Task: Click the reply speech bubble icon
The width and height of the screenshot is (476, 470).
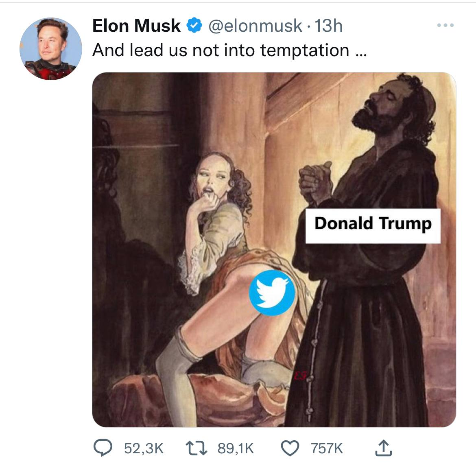Action: [x=103, y=448]
